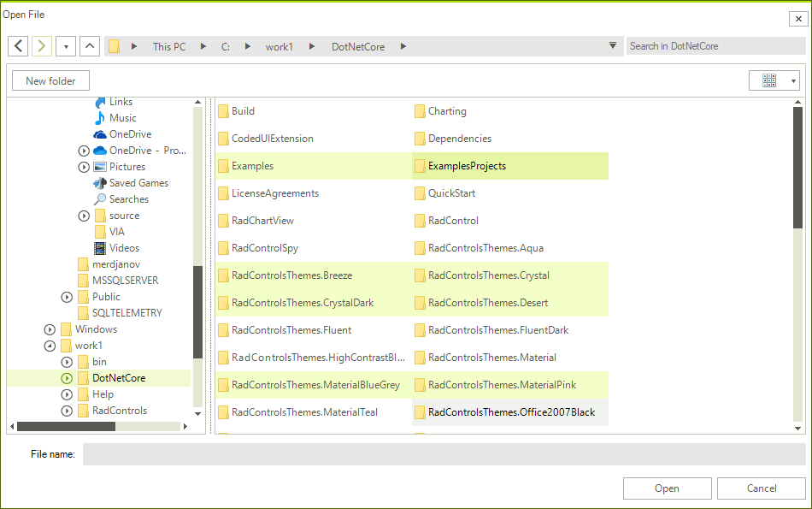
Task: Click the back navigation arrow
Action: click(x=18, y=45)
